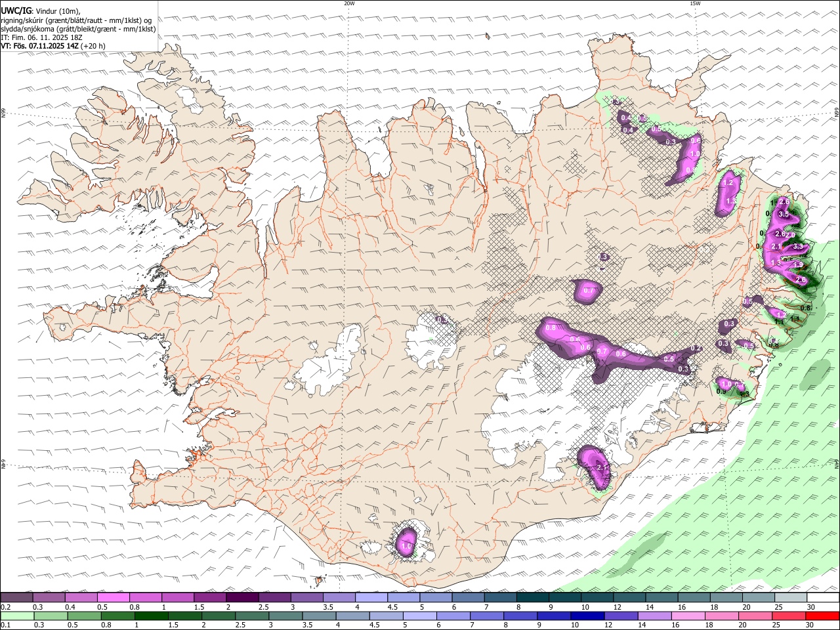This screenshot has width=840, height=630.
Task: Click the '(+20 h)' forecast offset text
Action: (93, 46)
